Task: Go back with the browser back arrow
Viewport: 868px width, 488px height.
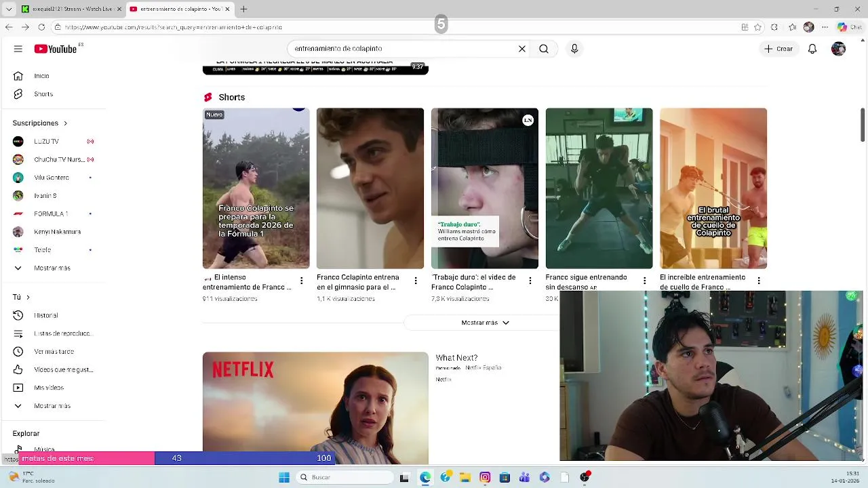Action: pos(9,27)
